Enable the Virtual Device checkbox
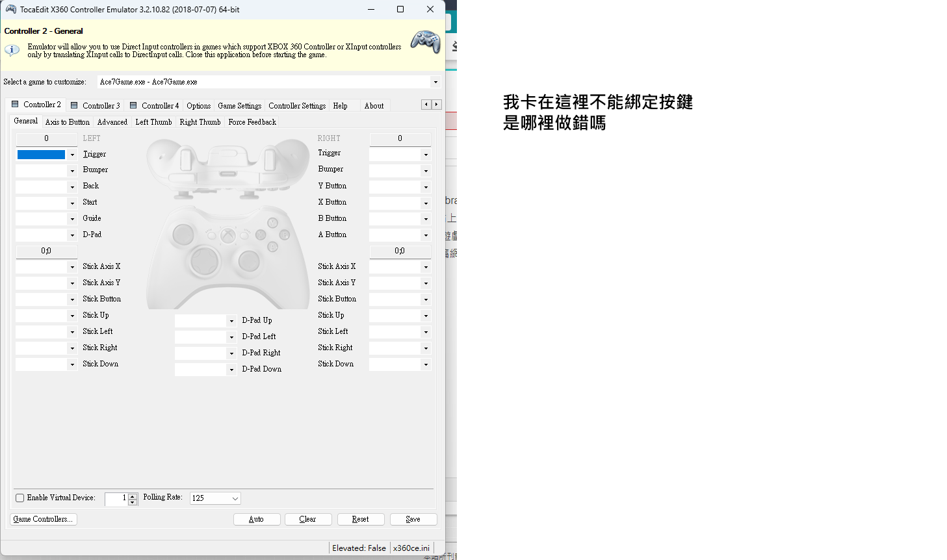Viewport: 947px width, 560px height. coord(19,498)
